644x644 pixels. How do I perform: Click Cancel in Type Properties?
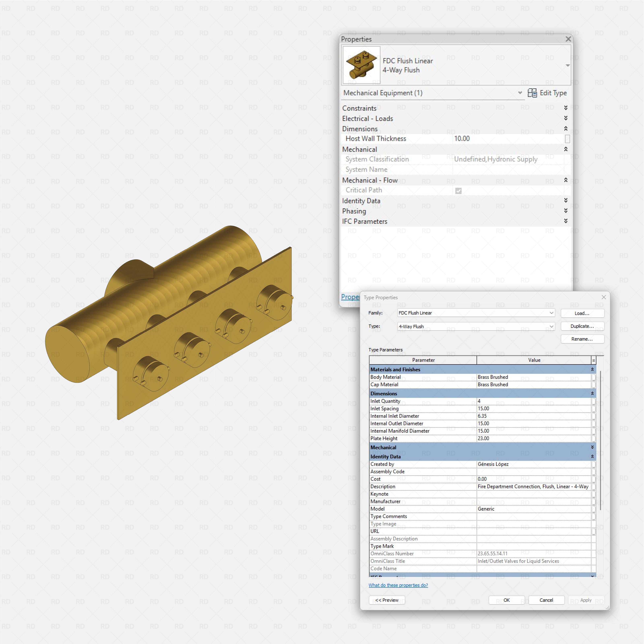click(x=546, y=600)
